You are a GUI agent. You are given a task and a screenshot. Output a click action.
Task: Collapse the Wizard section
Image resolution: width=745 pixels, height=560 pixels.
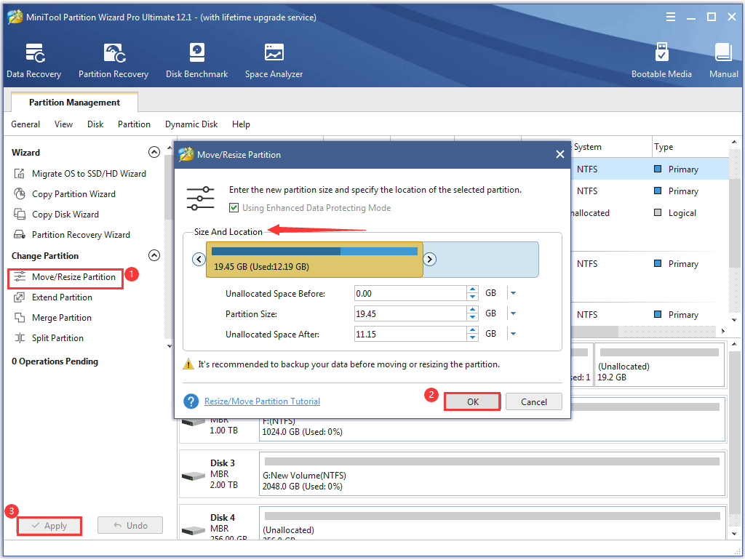[x=154, y=152]
